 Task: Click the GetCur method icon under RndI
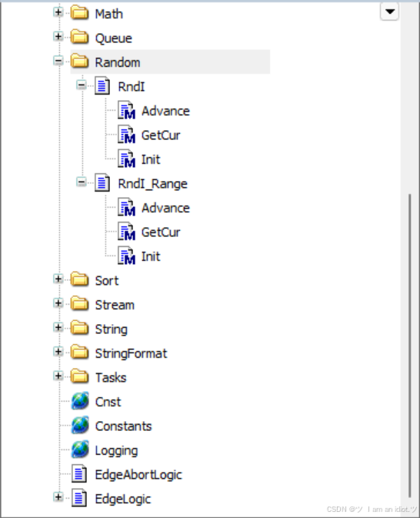click(126, 135)
